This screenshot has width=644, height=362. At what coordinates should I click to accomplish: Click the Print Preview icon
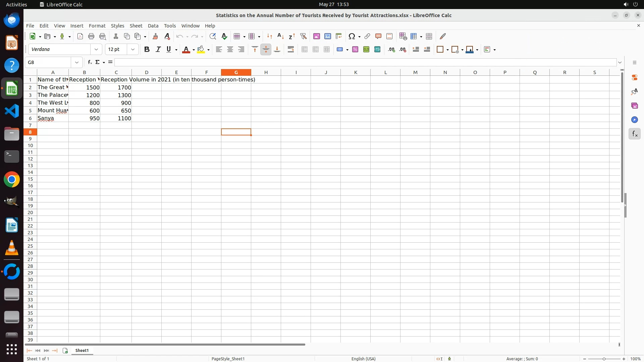103,36
